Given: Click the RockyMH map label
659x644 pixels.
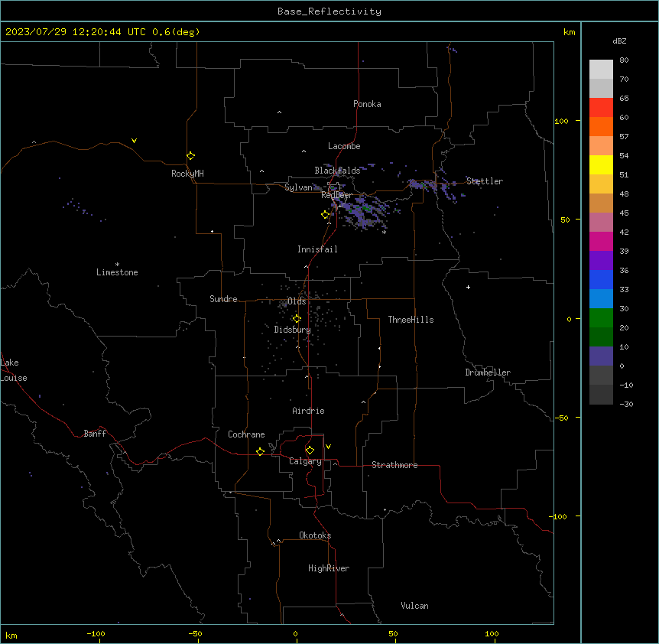Looking at the screenshot, I should [x=187, y=174].
